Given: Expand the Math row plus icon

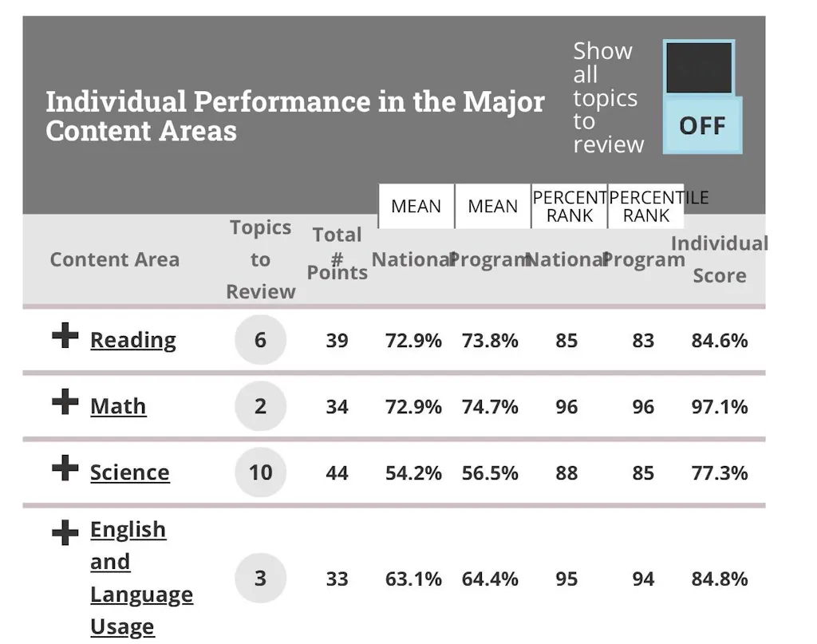Looking at the screenshot, I should [x=65, y=403].
